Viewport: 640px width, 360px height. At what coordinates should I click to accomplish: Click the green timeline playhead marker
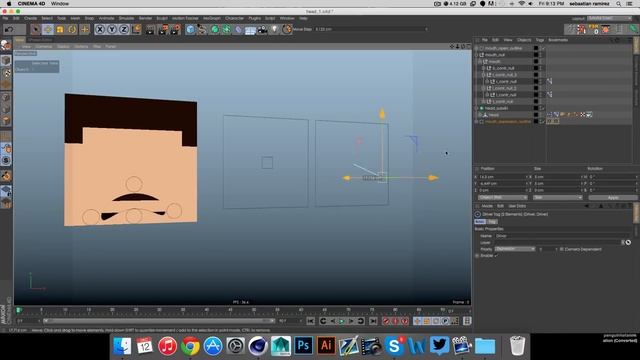pyautogui.click(x=19, y=311)
